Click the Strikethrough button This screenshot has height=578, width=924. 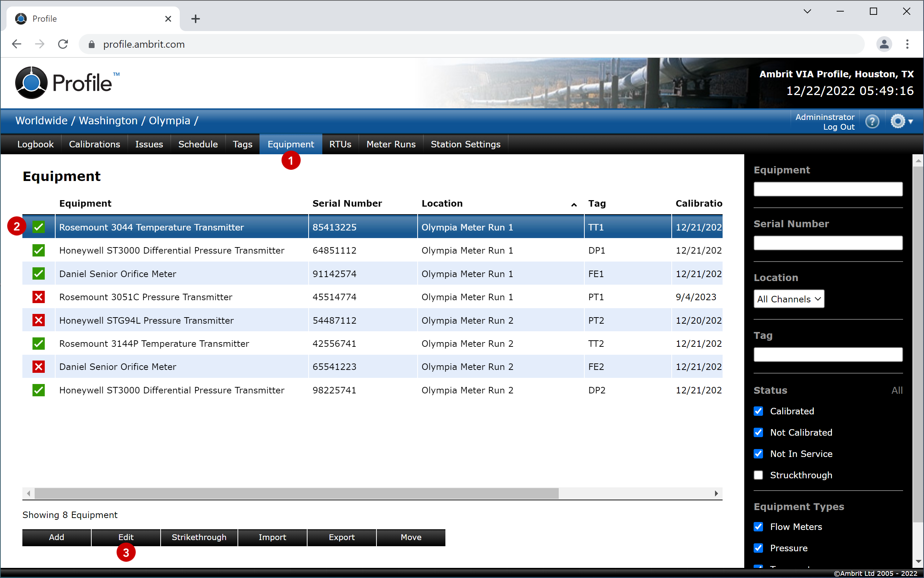tap(199, 538)
